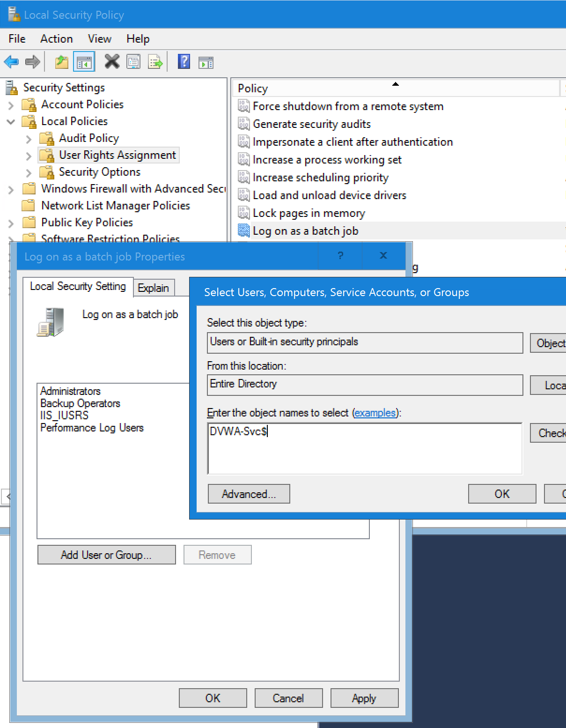Image resolution: width=566 pixels, height=728 pixels.
Task: Click the Check Names button
Action: [x=548, y=433]
